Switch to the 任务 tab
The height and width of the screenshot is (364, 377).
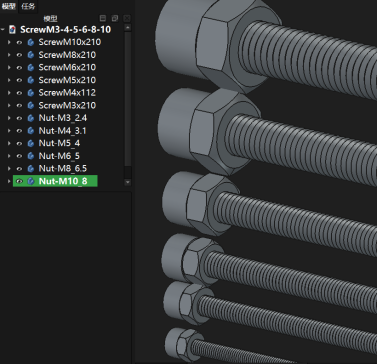[28, 6]
